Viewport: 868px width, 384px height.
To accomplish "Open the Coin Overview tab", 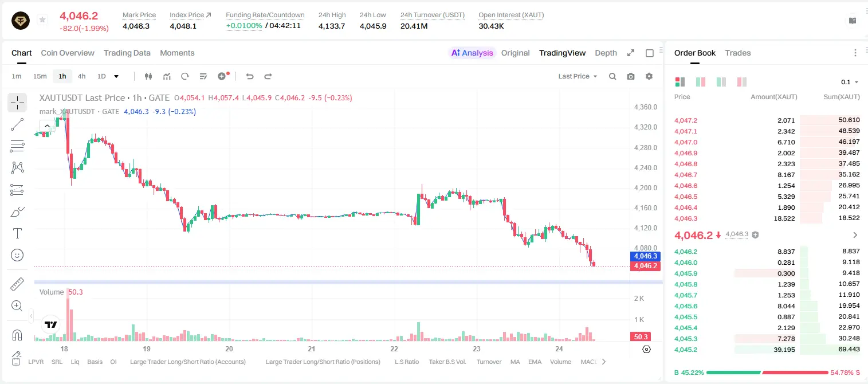I will tap(68, 53).
